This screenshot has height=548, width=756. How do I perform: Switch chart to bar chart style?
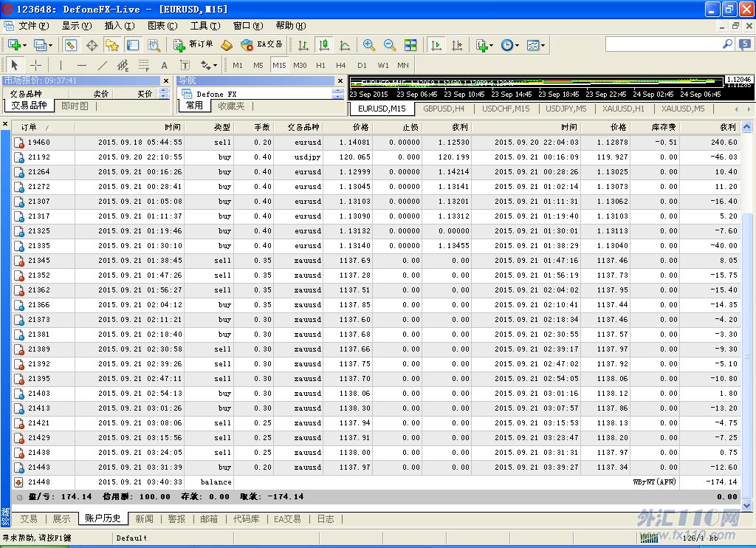pos(303,45)
